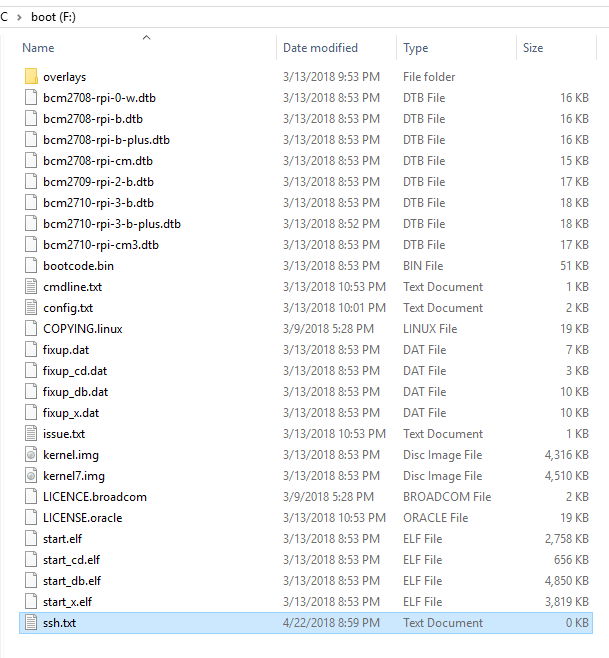
Task: Click the 656 KB size of start_cd.elf
Action: pyautogui.click(x=571, y=560)
